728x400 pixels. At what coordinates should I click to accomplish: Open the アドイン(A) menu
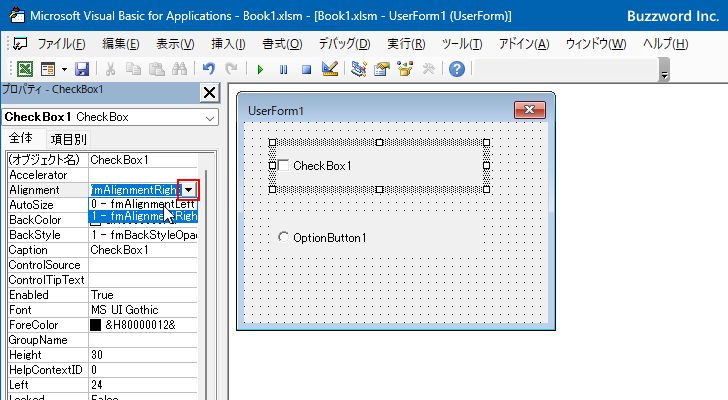tap(524, 44)
